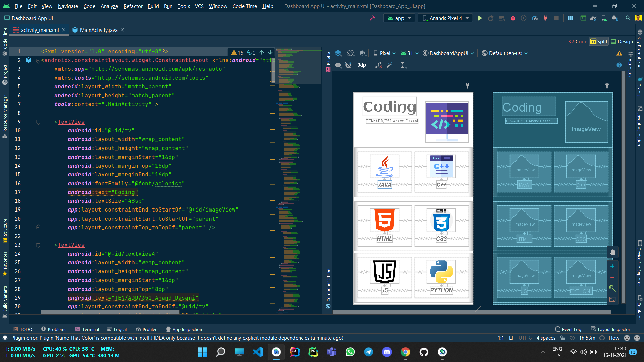Click the blue help question mark icon
This screenshot has width=644, height=362.
point(619,65)
